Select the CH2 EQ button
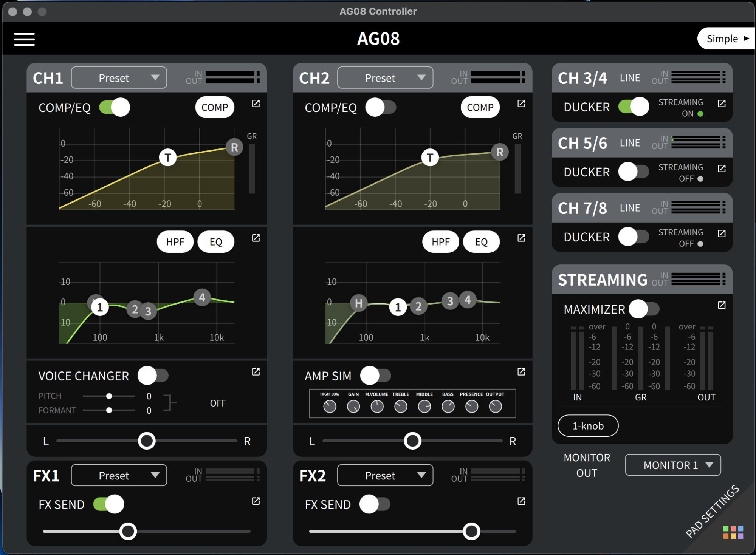The width and height of the screenshot is (756, 555). coord(481,242)
